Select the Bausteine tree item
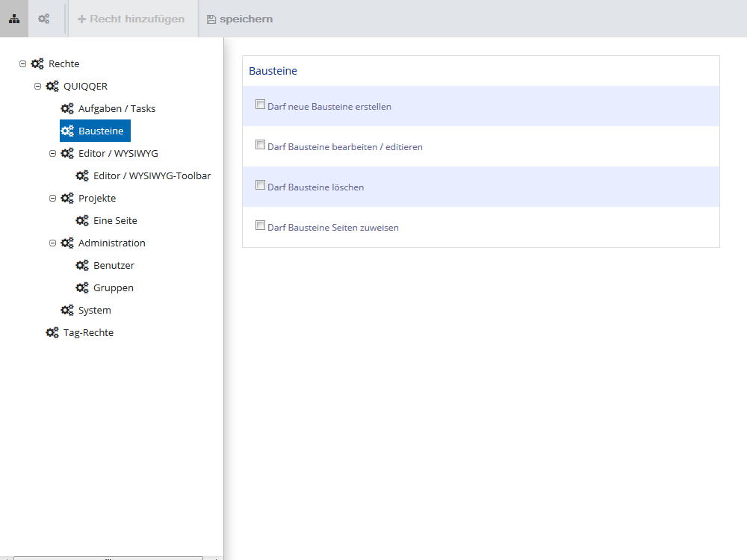This screenshot has width=747, height=560. (96, 131)
